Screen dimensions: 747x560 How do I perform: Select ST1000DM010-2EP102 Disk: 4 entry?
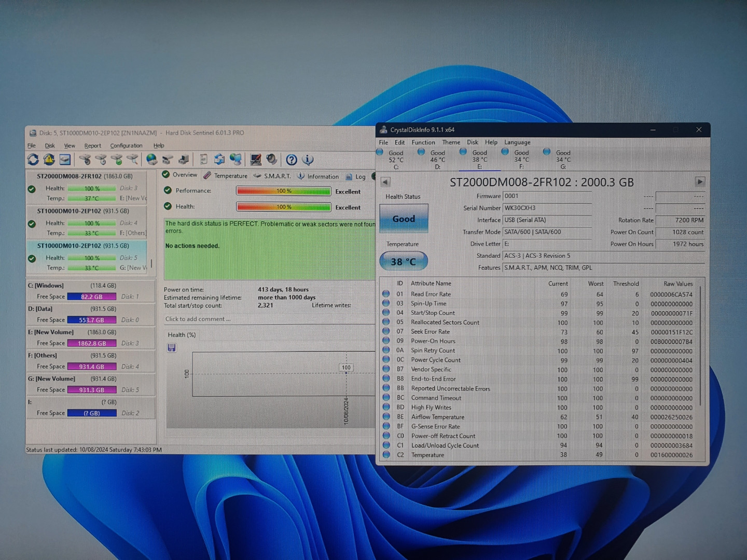(x=87, y=222)
